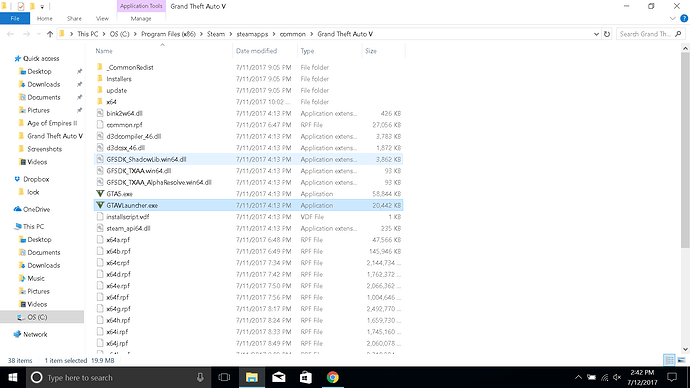Open Task View on the taskbar
This screenshot has height=388, width=690.
[x=224, y=377]
